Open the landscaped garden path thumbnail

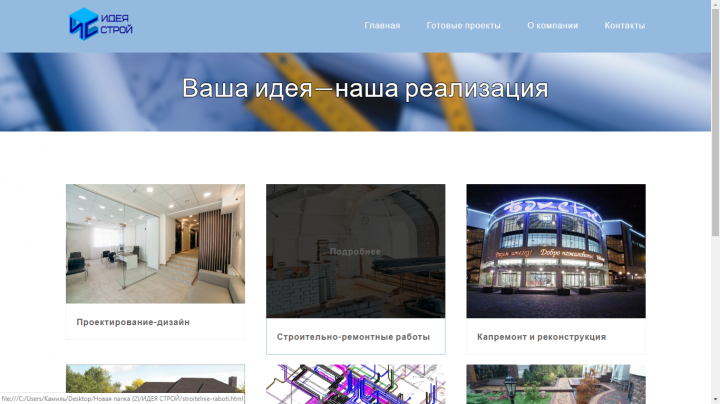click(556, 384)
